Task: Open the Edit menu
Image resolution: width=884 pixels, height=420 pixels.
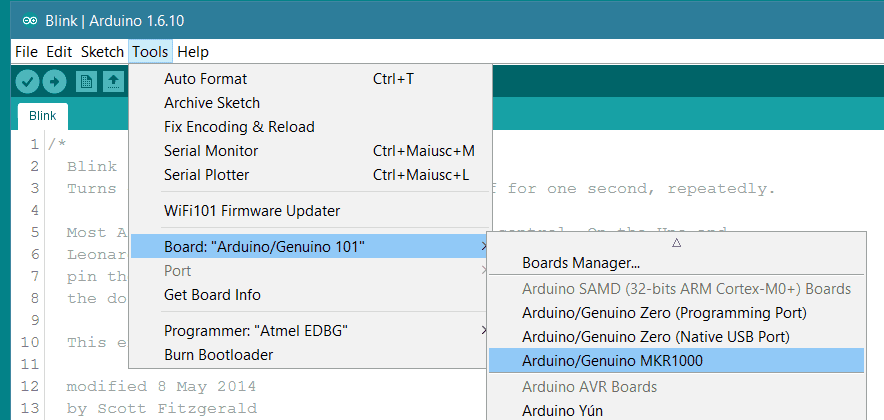Action: (59, 51)
